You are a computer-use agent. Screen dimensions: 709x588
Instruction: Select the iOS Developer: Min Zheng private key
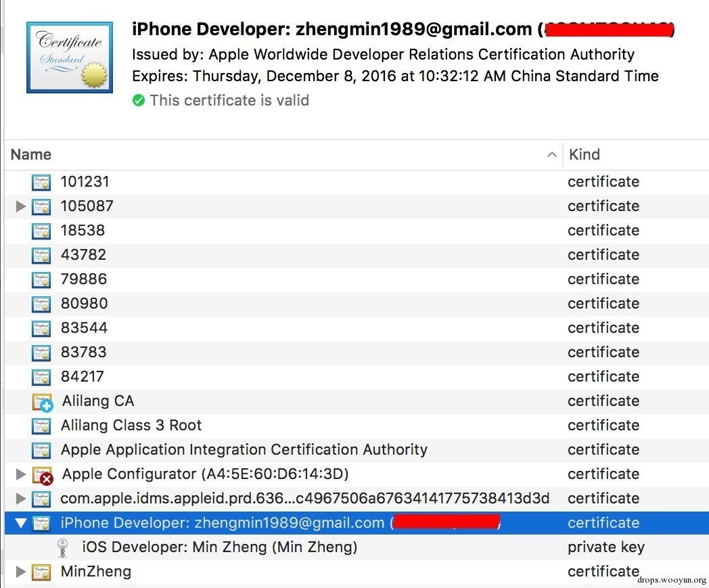click(219, 547)
